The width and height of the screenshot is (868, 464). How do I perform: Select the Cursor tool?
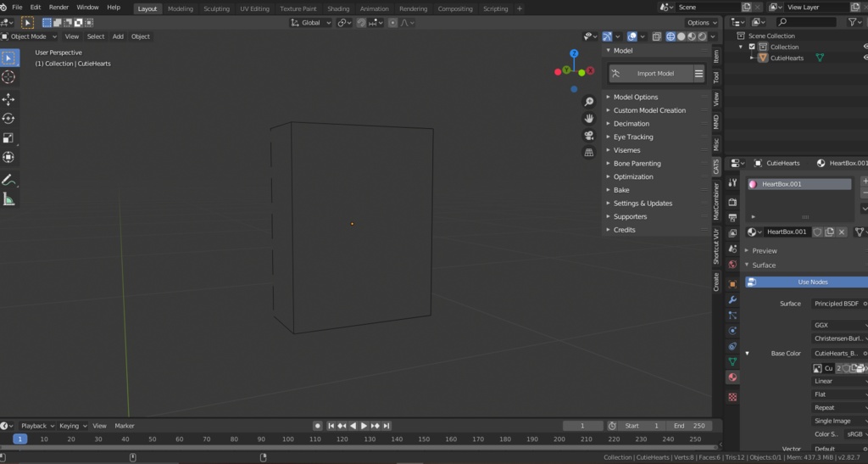point(8,77)
